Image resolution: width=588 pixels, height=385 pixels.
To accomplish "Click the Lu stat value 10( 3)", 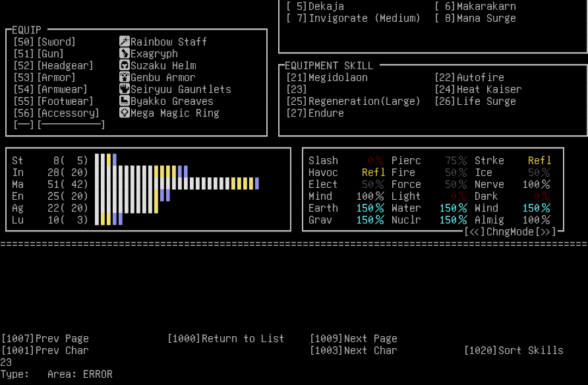I will tap(67, 220).
